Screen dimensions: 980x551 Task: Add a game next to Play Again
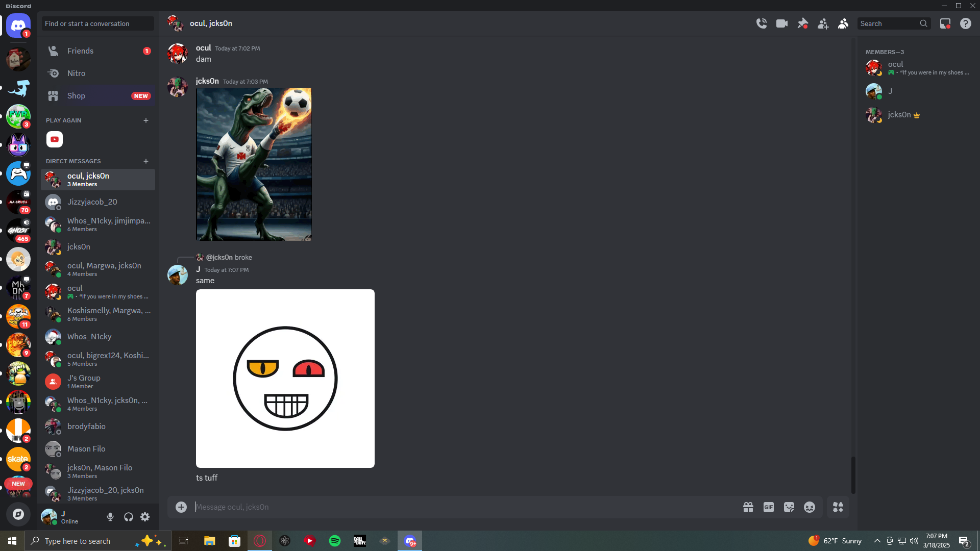[146, 120]
